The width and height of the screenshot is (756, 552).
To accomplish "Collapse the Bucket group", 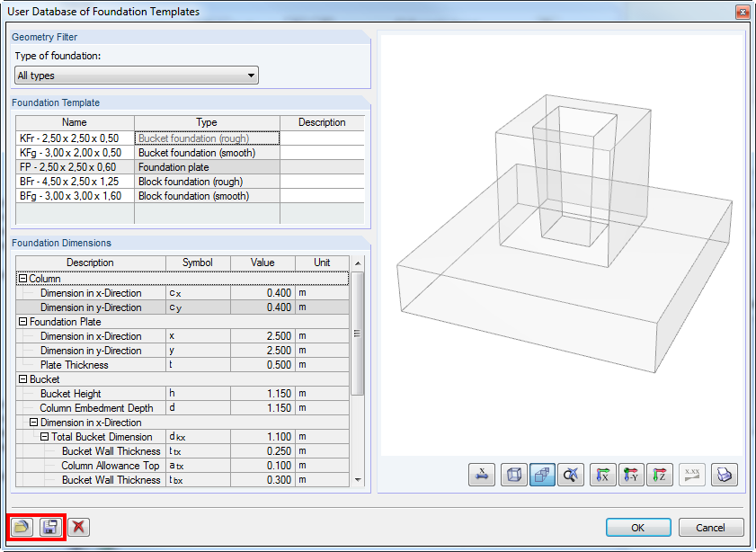I will pos(22,379).
